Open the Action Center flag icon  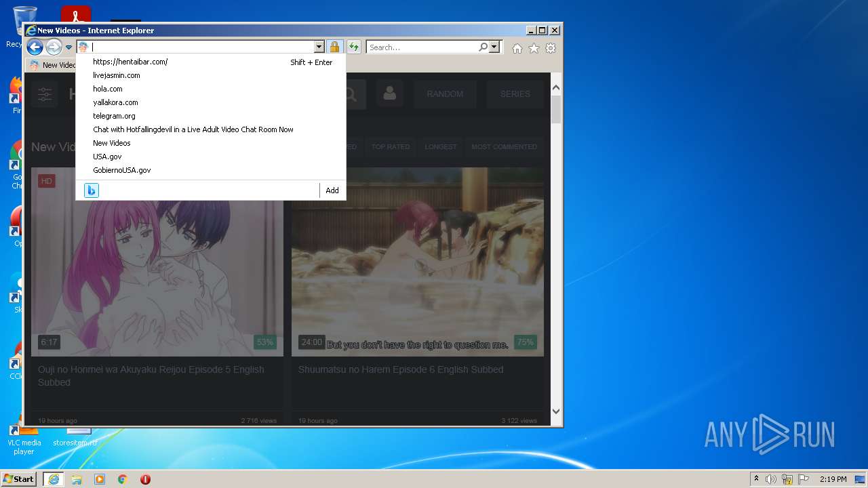pos(804,479)
